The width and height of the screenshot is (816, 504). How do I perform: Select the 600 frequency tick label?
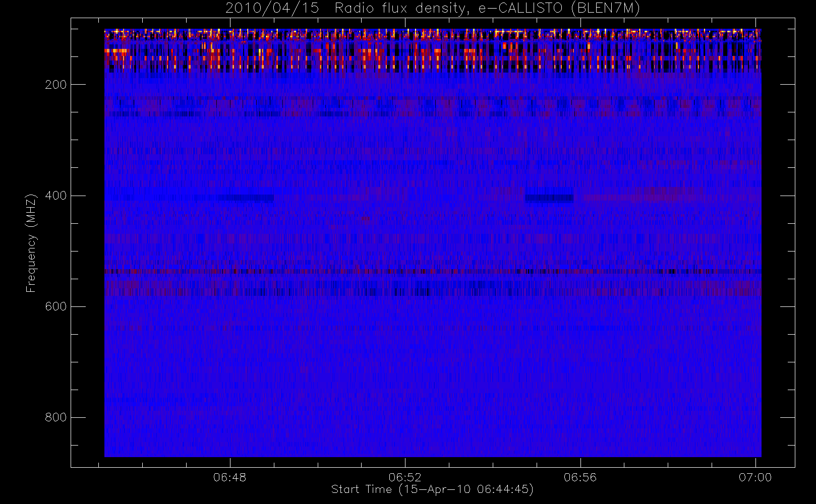point(56,306)
